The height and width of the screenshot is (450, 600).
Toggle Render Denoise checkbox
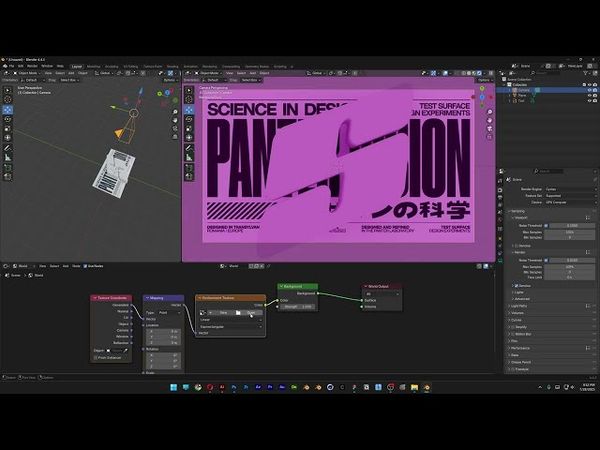point(516,286)
